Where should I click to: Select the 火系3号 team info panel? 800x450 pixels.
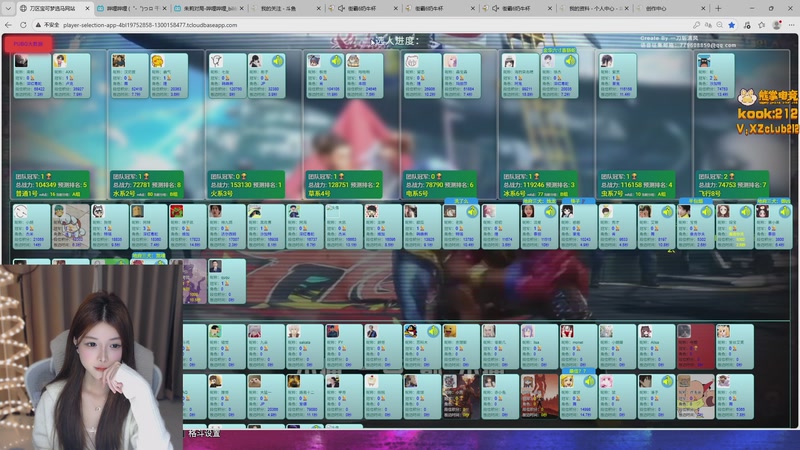[x=246, y=184]
